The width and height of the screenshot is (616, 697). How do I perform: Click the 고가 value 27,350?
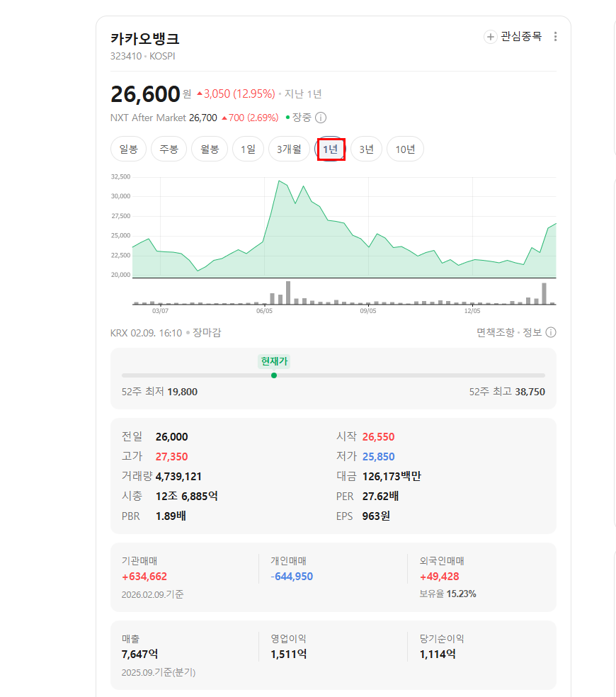171,456
